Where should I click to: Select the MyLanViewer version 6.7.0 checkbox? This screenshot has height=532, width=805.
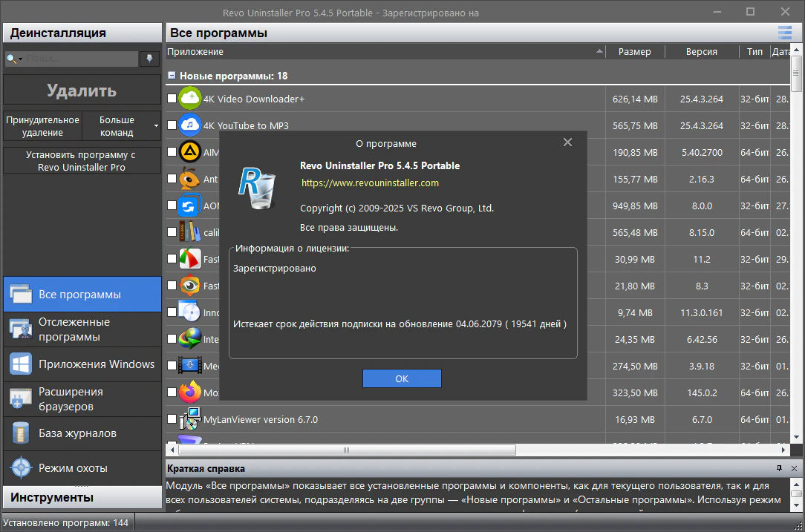click(172, 419)
